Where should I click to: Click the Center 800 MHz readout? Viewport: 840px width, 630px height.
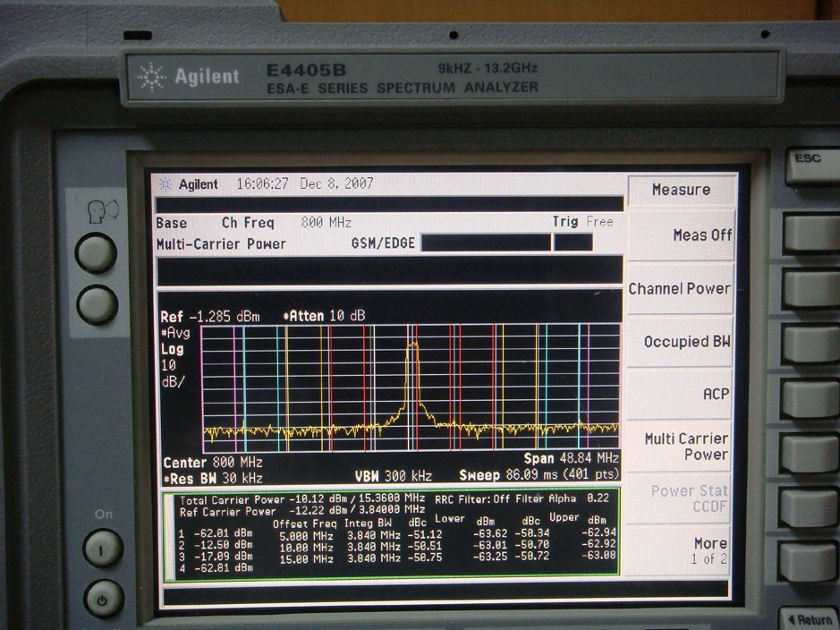click(213, 463)
